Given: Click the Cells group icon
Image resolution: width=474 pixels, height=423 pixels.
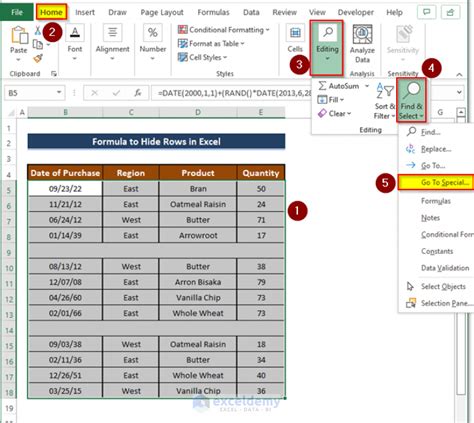Looking at the screenshot, I should [295, 33].
